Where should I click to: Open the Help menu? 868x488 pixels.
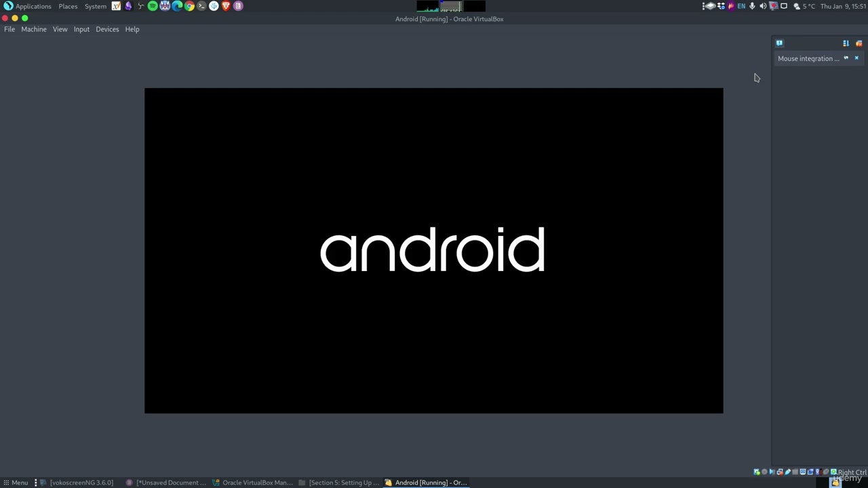[x=132, y=29]
